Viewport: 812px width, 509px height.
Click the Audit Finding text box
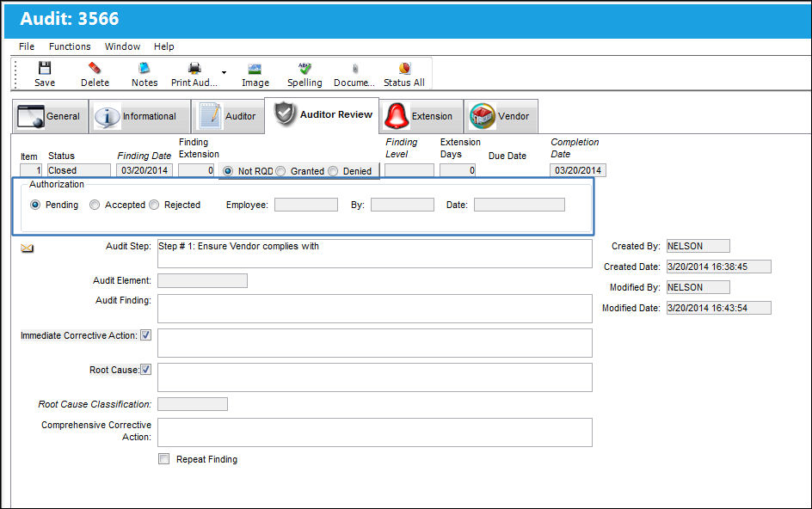coord(375,309)
